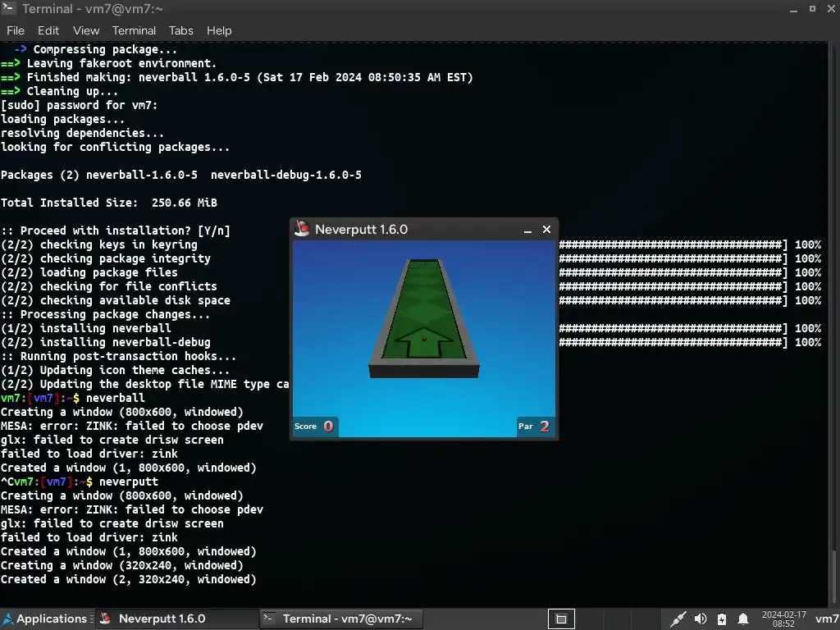
Task: Click the Neverputt app icon in its title bar
Action: point(302,229)
